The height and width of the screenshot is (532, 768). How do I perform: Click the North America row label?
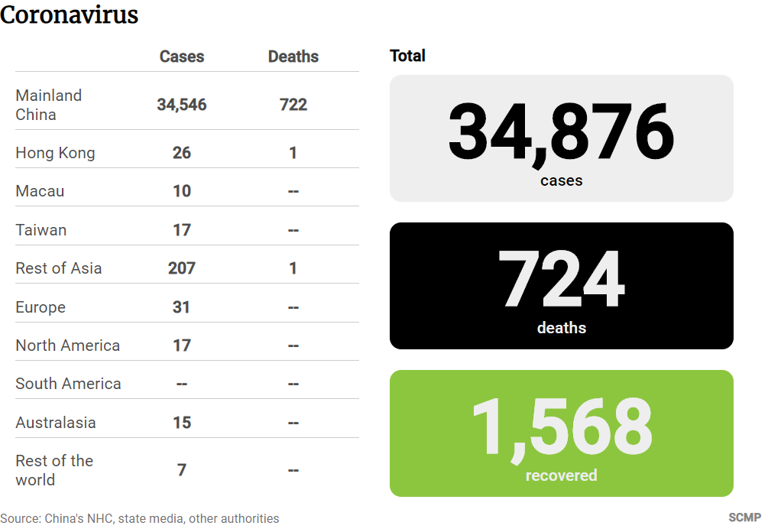(x=67, y=345)
